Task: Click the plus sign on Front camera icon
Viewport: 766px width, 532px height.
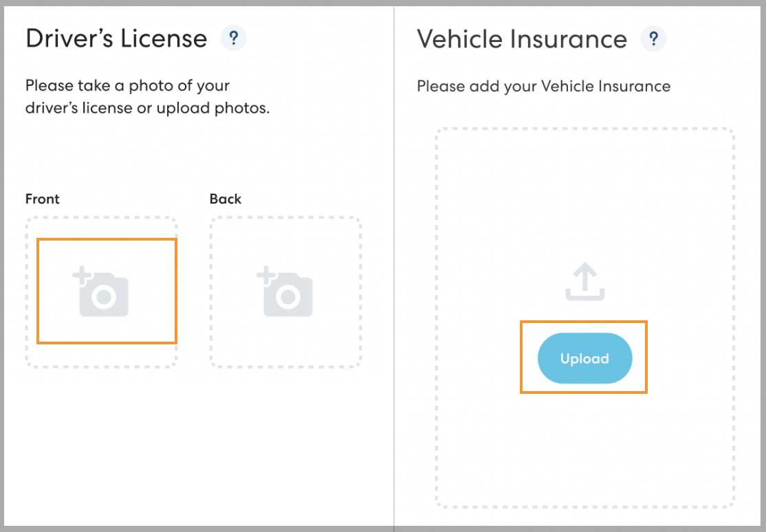Action: 81,277
